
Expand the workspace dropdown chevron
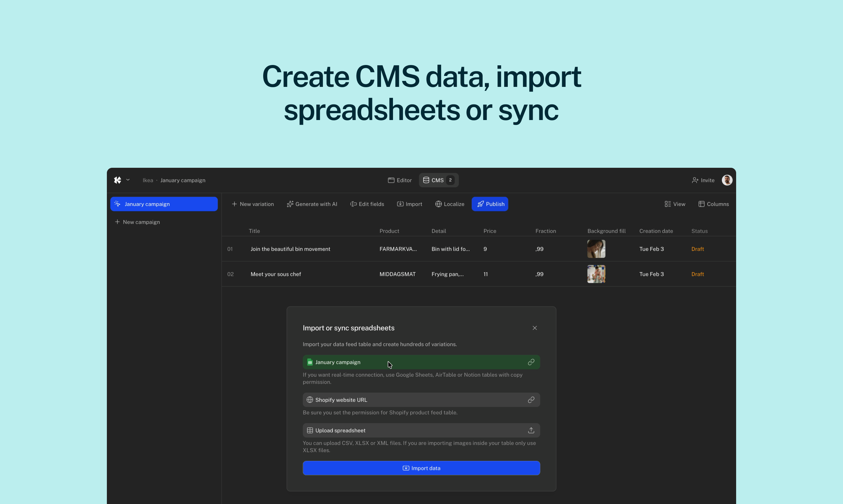(x=128, y=180)
